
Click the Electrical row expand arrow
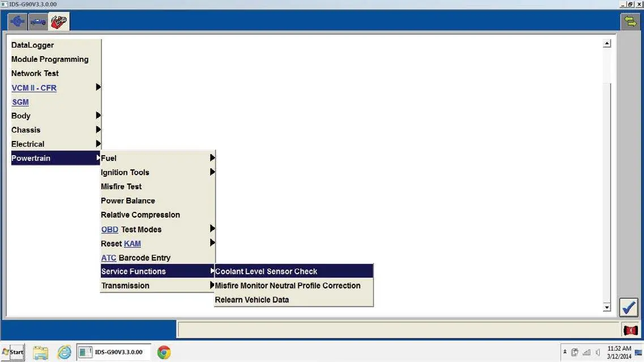98,144
